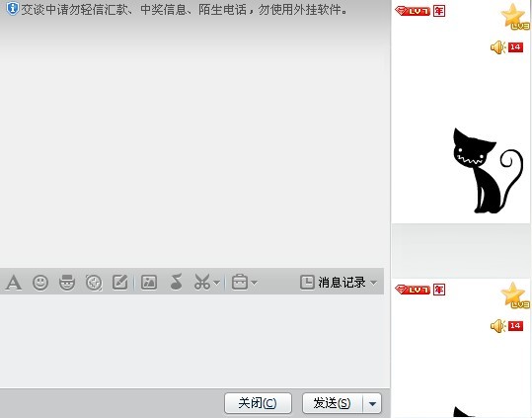This screenshot has height=418, width=532.
Task: Open send options arrow next to 发送
Action: (x=372, y=404)
